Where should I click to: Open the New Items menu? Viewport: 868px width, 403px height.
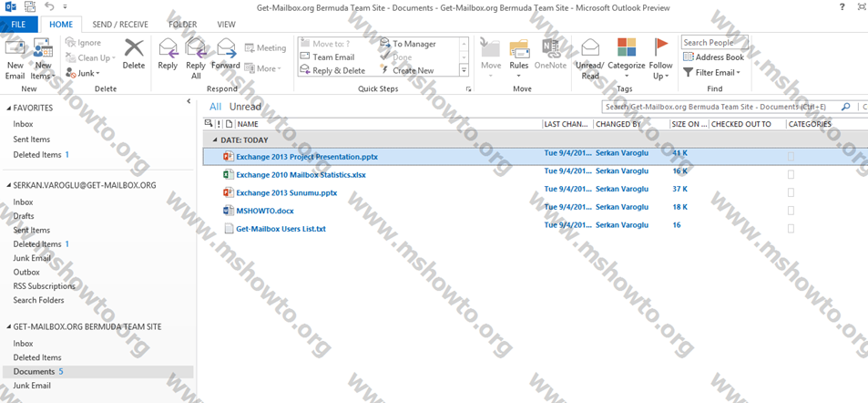[43, 58]
